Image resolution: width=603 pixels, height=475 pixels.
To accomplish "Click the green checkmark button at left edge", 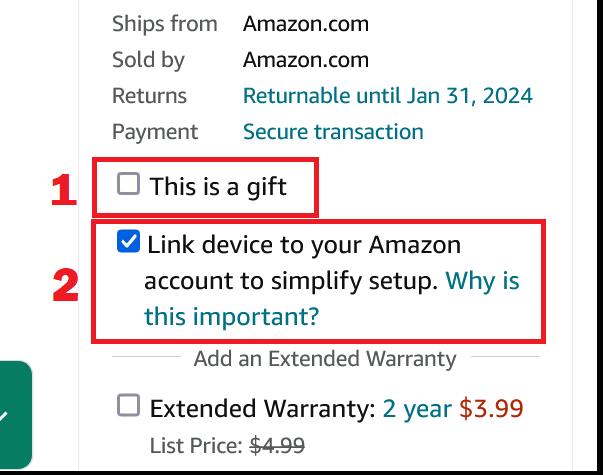I will [x=10, y=416].
